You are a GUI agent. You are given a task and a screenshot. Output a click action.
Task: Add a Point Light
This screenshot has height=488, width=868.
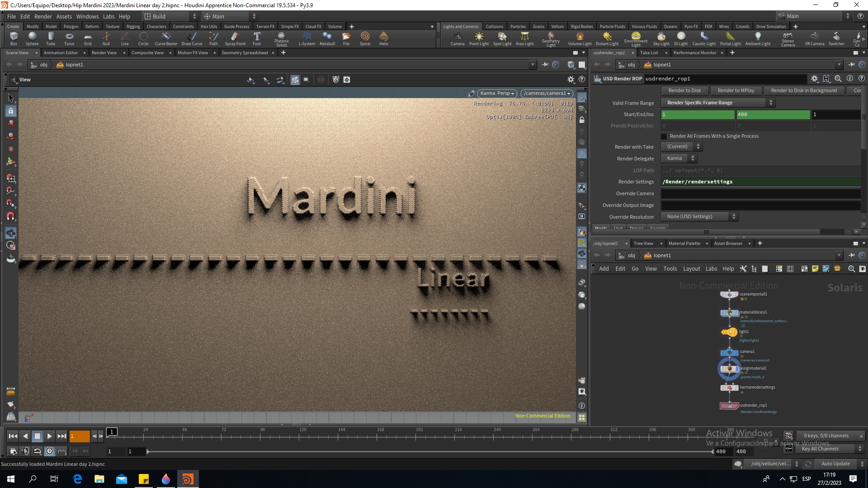pos(479,38)
